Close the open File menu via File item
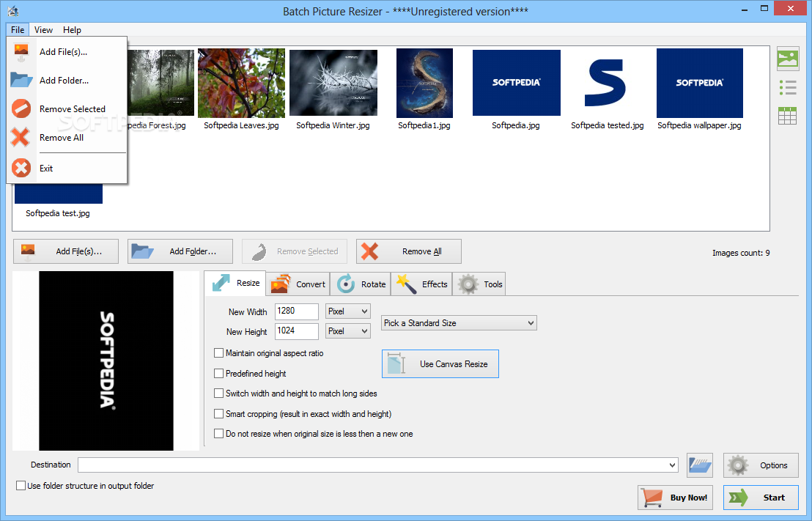This screenshot has width=812, height=521. point(18,30)
